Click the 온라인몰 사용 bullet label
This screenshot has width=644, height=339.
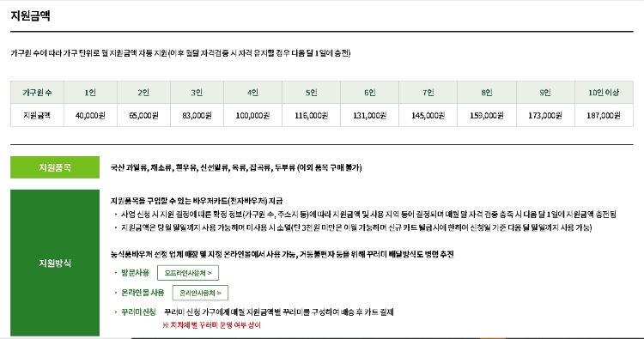[x=143, y=293]
